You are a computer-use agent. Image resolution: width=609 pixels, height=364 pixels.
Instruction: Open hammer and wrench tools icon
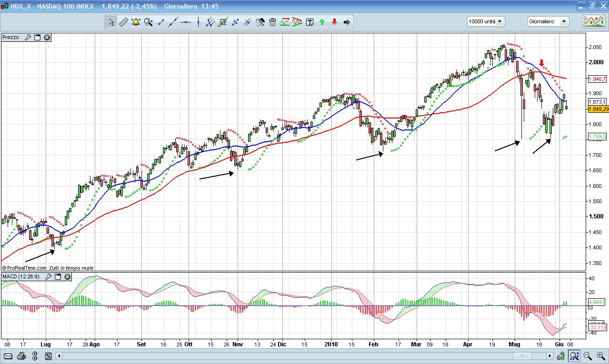coord(260,22)
